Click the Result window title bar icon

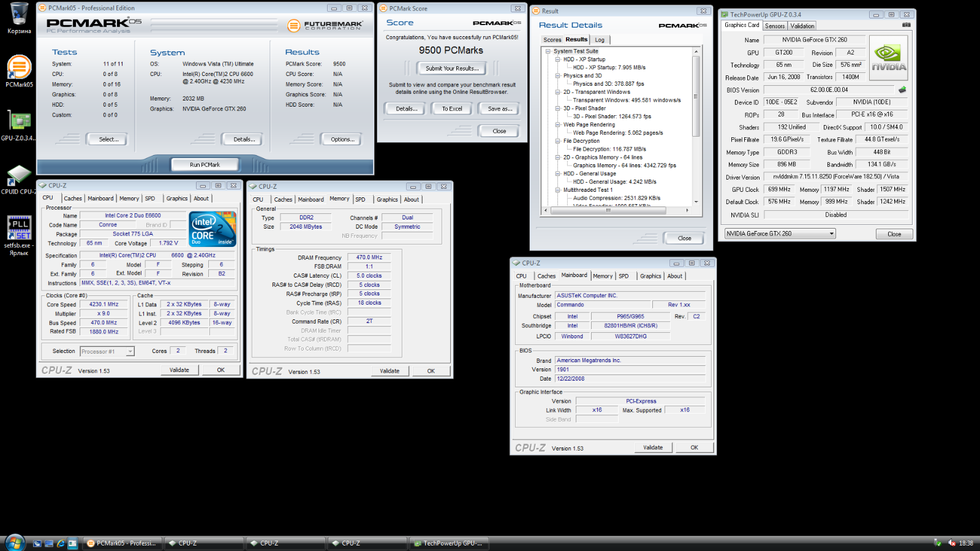click(536, 10)
